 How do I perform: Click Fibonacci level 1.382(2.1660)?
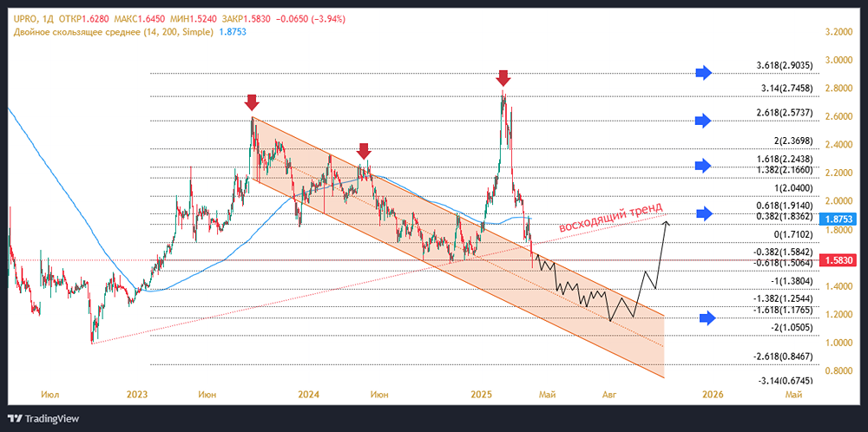[785, 170]
